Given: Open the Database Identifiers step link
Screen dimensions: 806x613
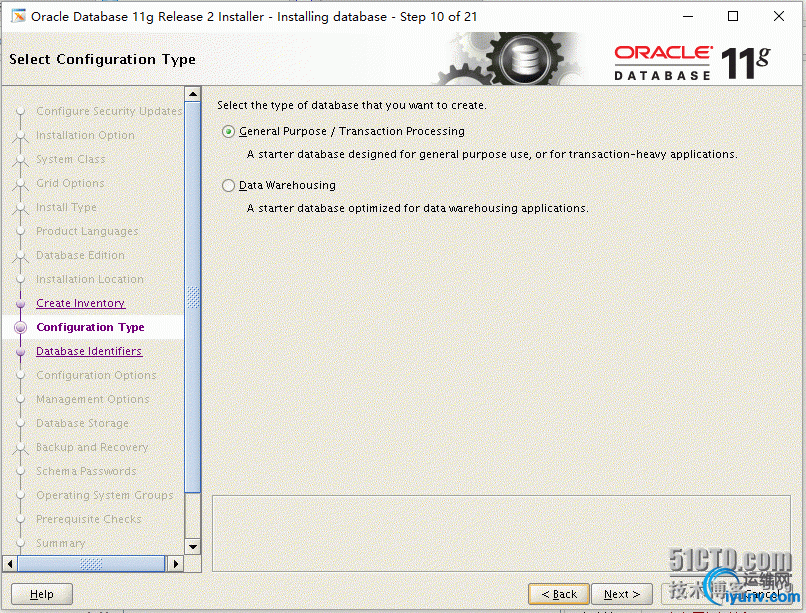Looking at the screenshot, I should [89, 351].
